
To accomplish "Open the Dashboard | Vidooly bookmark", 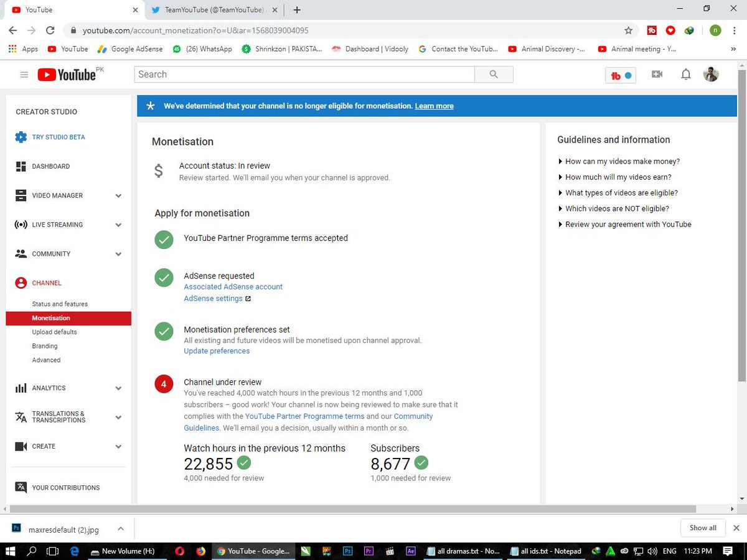I will pos(370,49).
